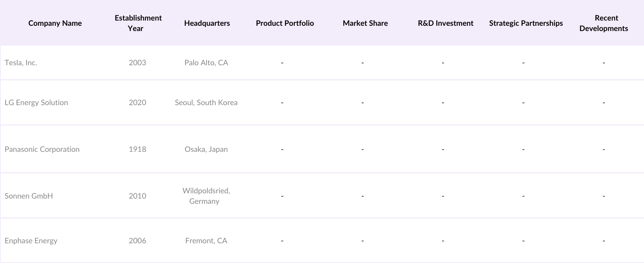The width and height of the screenshot is (644, 263).
Task: Click Enphase Energy's R&D Investment dash cell
Action: (443, 240)
